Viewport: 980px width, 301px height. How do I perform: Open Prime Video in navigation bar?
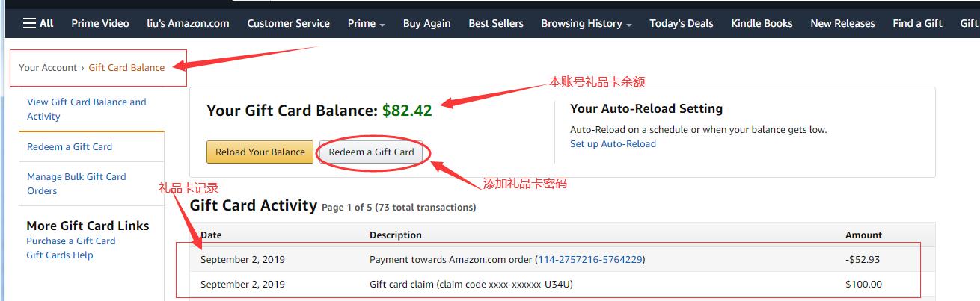point(100,23)
